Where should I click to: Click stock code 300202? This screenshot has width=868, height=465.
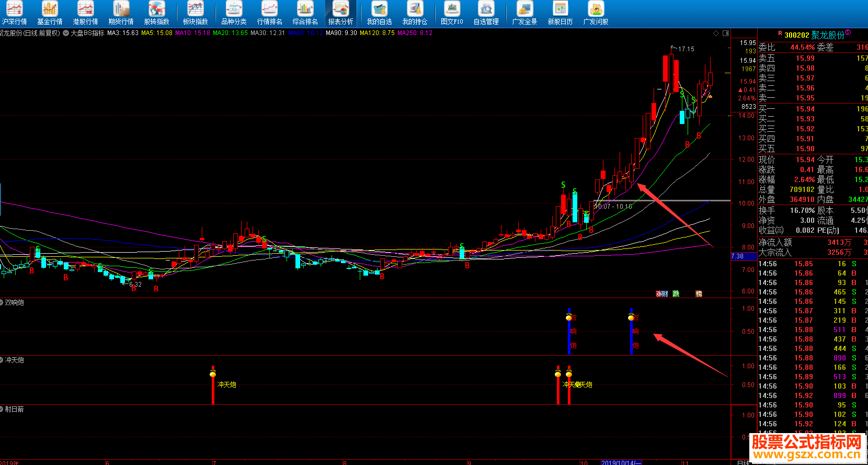(797, 35)
